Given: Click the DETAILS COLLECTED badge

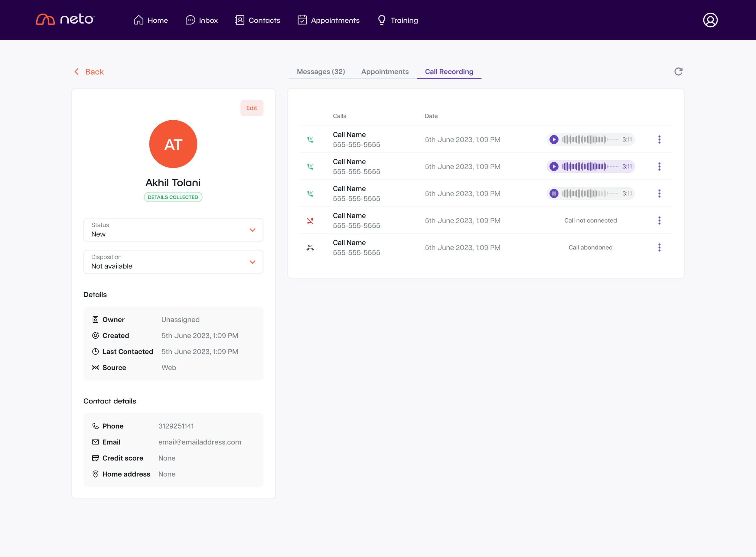Looking at the screenshot, I should [173, 197].
